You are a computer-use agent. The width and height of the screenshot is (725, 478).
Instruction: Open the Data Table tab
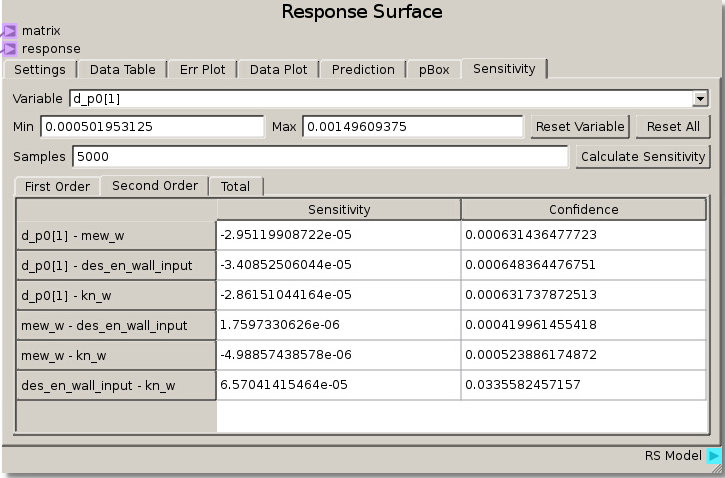122,69
